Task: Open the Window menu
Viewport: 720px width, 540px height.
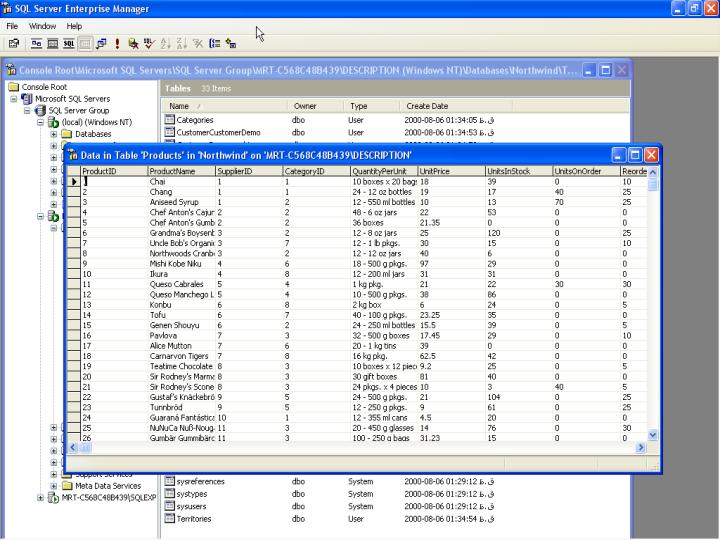Action: [42, 26]
